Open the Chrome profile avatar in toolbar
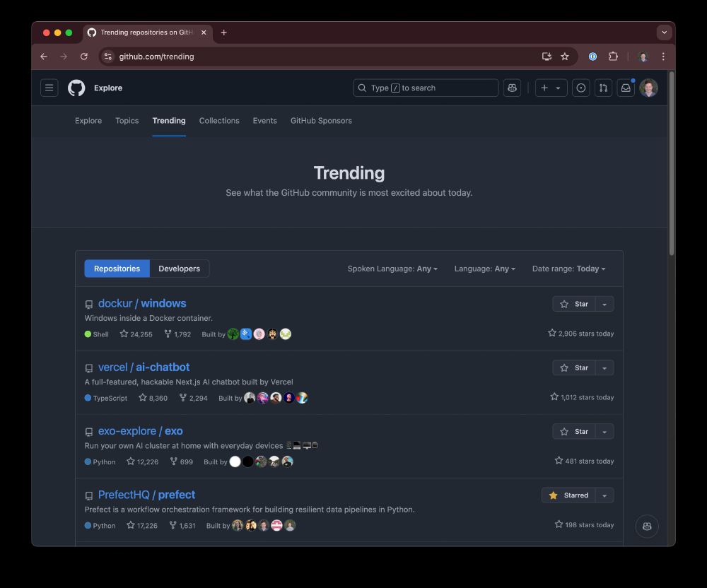The height and width of the screenshot is (588, 707). pyautogui.click(x=643, y=57)
